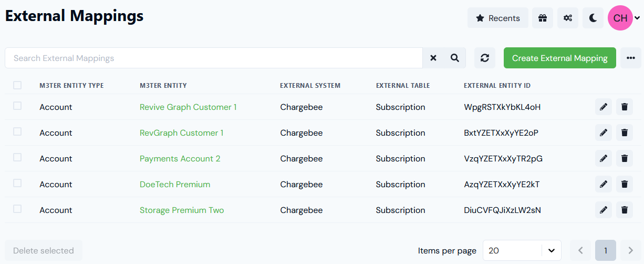This screenshot has height=264, width=644.
Task: Focus the Search External Mappings field
Action: [214, 58]
